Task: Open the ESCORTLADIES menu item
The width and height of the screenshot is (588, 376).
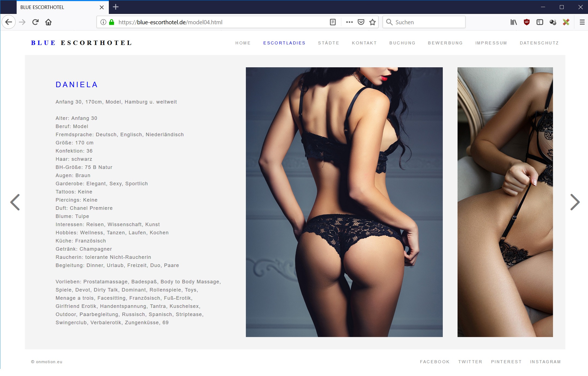Action: [284, 43]
